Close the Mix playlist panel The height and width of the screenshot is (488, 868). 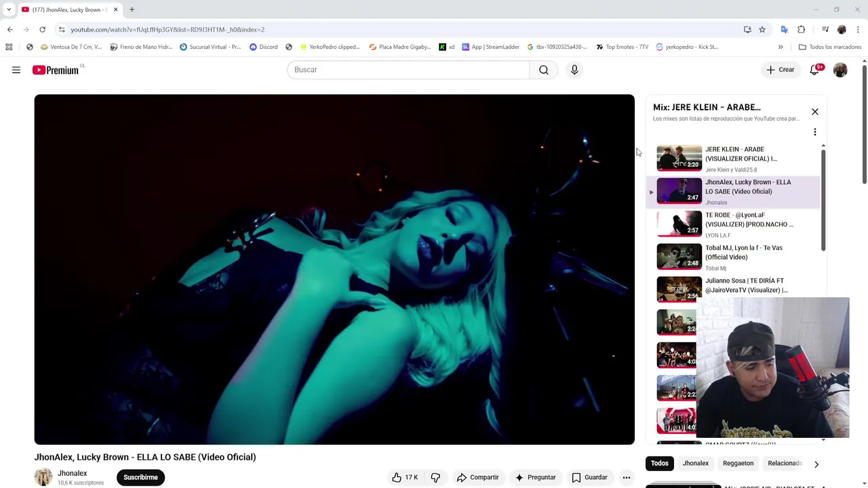tap(815, 112)
